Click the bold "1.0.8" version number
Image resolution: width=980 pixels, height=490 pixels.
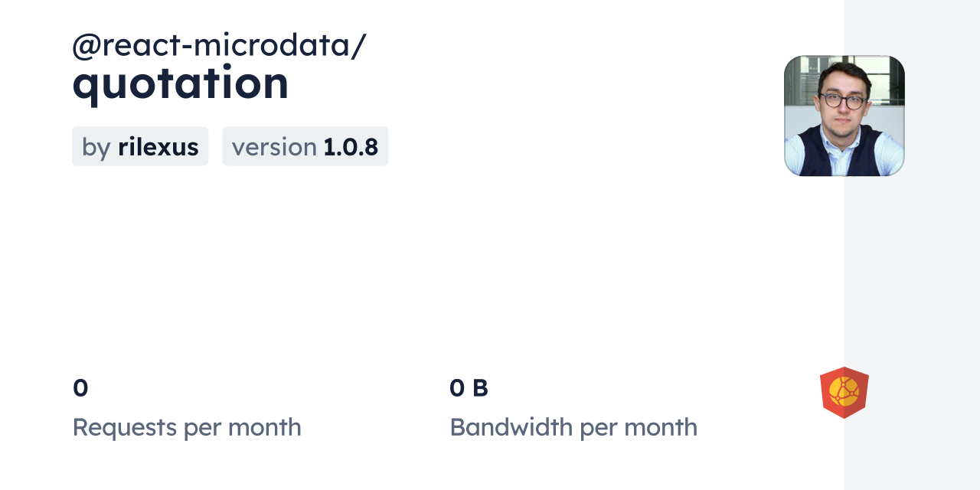click(351, 146)
